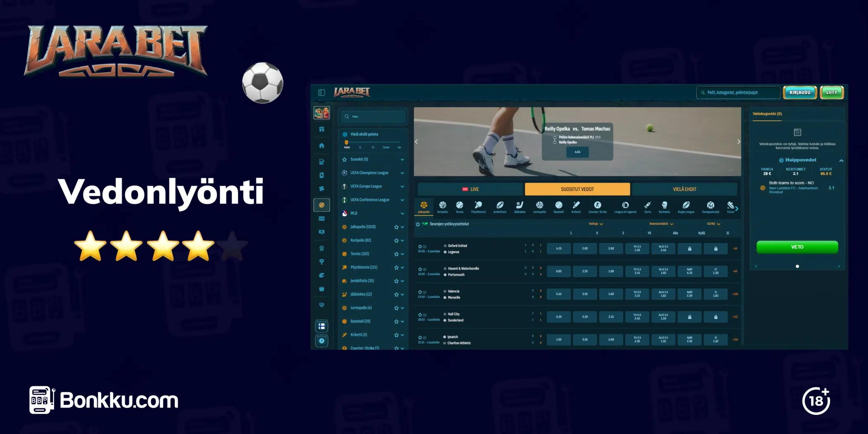Click the green Veto button
This screenshot has height=434, width=868.
click(797, 247)
